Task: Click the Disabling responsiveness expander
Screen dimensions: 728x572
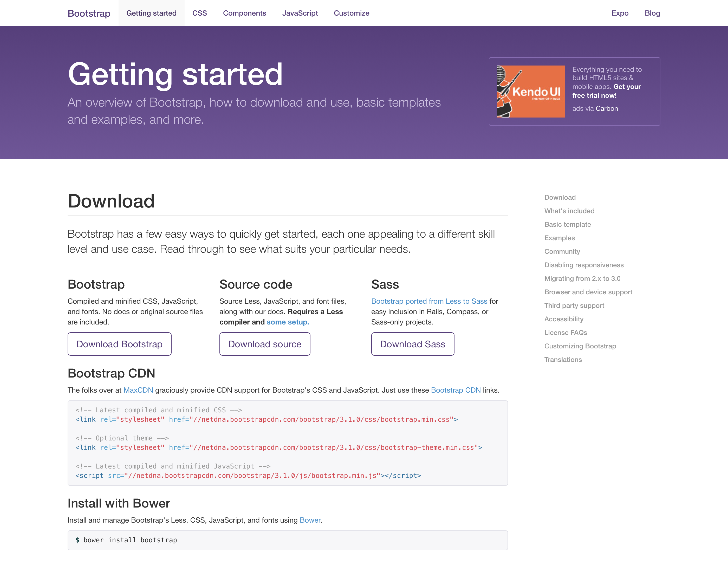Action: [584, 265]
